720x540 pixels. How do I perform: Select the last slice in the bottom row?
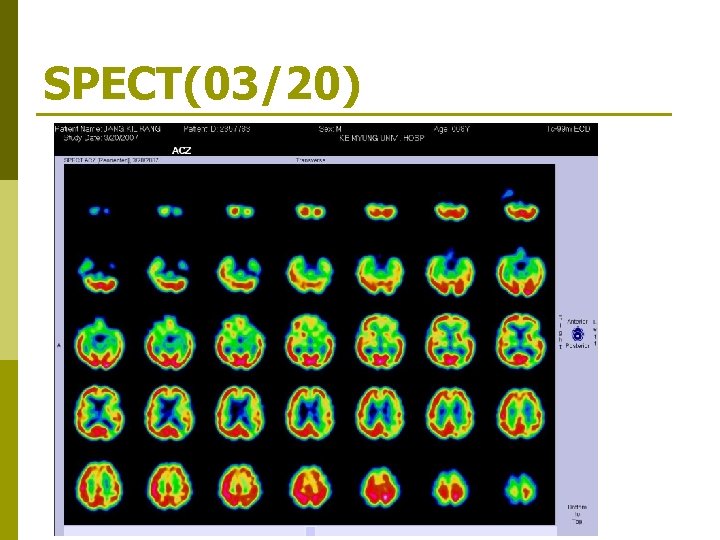point(520,489)
